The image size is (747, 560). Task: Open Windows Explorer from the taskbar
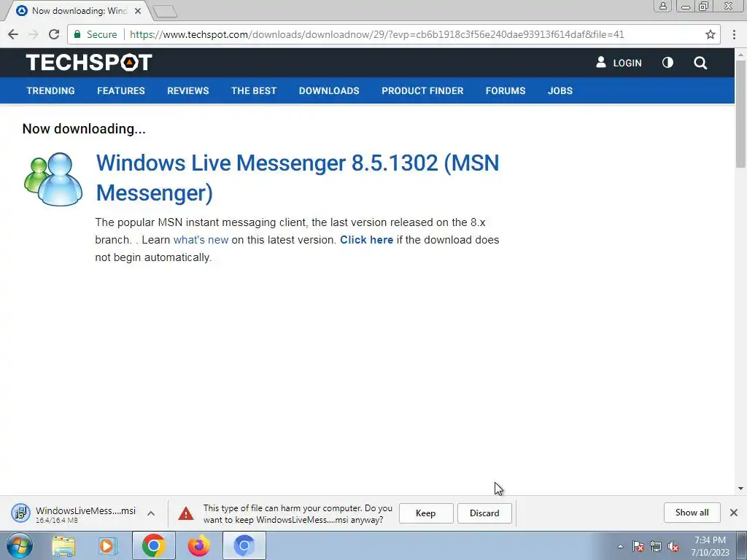coord(63,545)
